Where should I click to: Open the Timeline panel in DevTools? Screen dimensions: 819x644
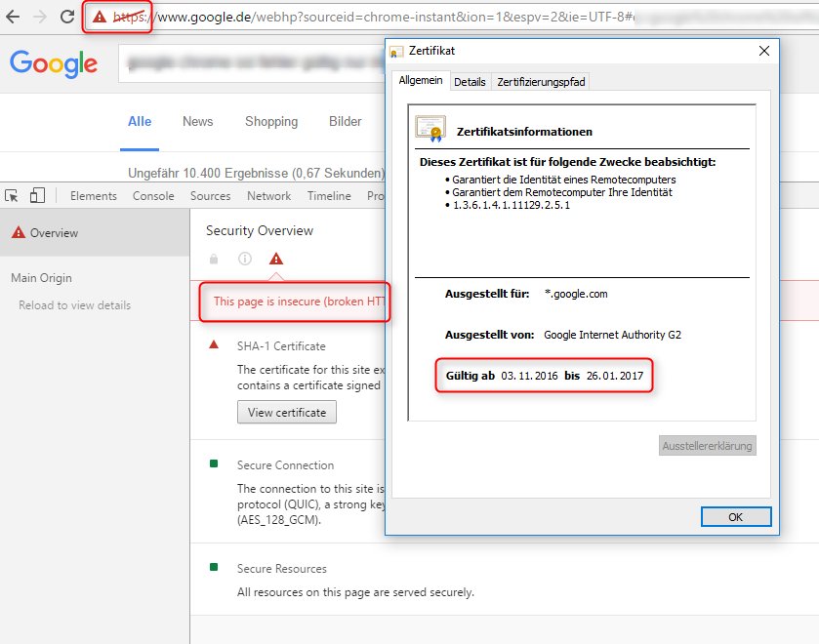(x=329, y=196)
